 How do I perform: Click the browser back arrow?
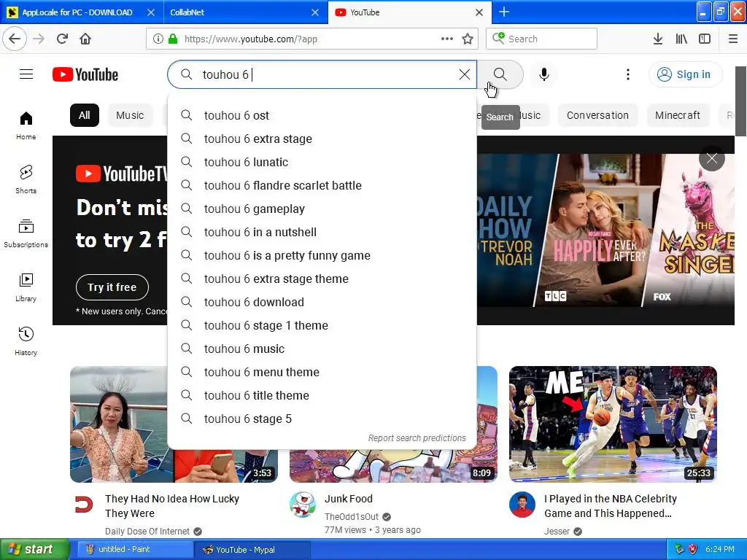click(x=15, y=39)
